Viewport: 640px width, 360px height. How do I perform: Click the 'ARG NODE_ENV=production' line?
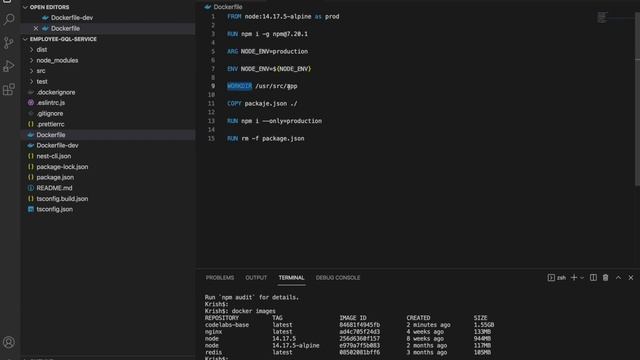(267, 51)
